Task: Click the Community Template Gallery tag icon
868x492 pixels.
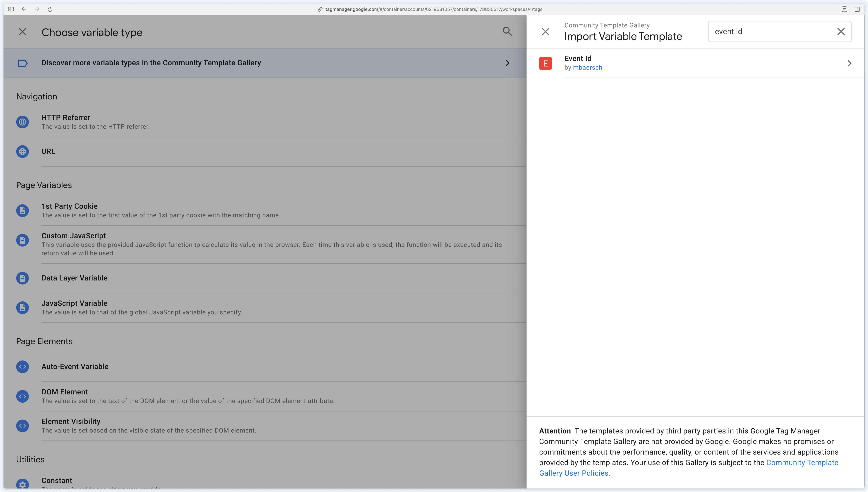Action: [x=22, y=63]
